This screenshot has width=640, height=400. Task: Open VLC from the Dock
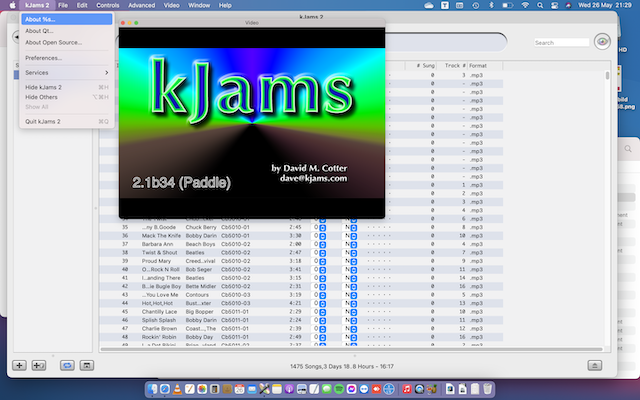pyautogui.click(x=177, y=388)
